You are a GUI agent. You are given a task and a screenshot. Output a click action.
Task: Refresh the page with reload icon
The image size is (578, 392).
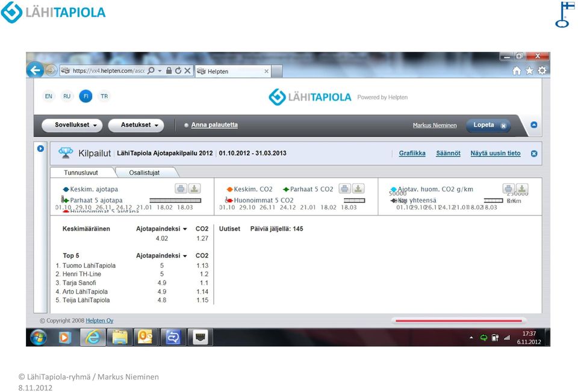click(178, 70)
